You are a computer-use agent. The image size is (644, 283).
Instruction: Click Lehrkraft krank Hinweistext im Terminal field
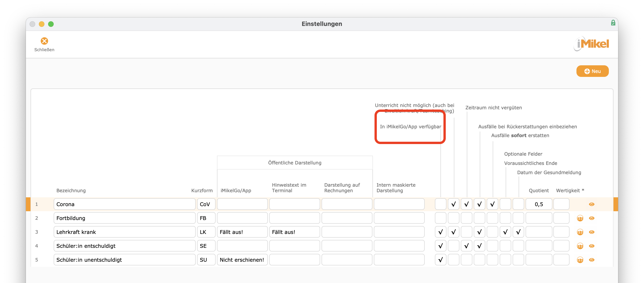pyautogui.click(x=294, y=232)
